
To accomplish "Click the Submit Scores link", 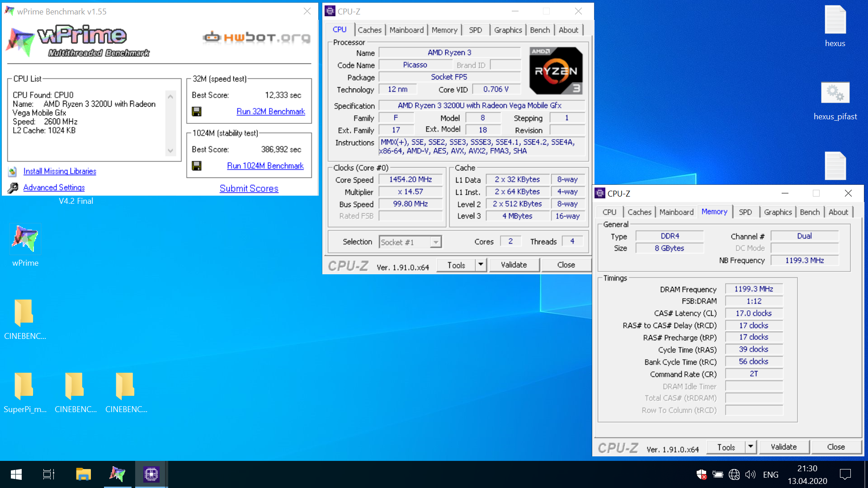I will 249,188.
